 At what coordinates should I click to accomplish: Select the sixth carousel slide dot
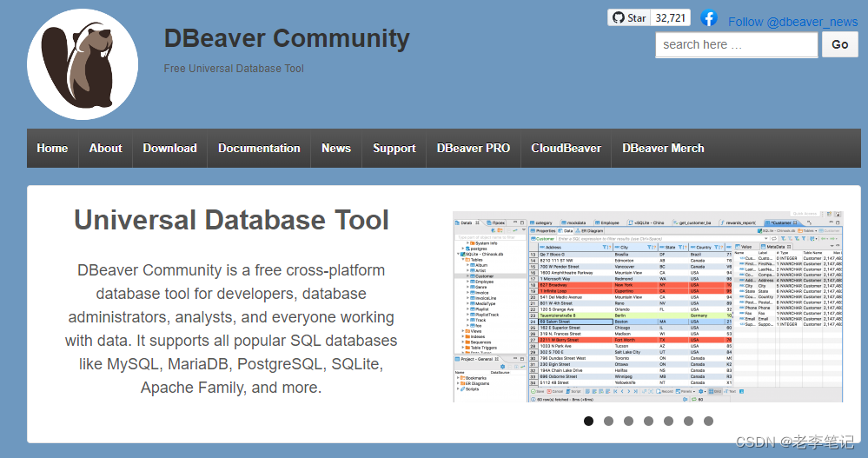coord(688,421)
